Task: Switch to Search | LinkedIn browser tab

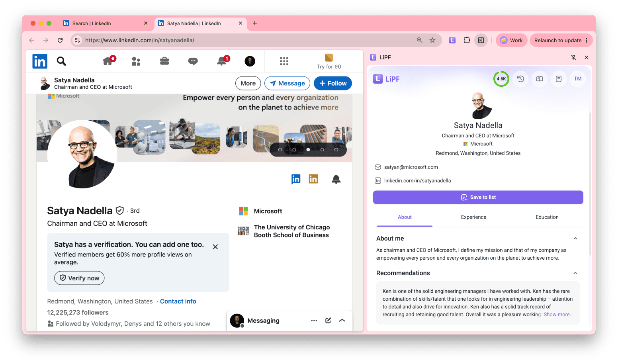Action: pos(105,23)
